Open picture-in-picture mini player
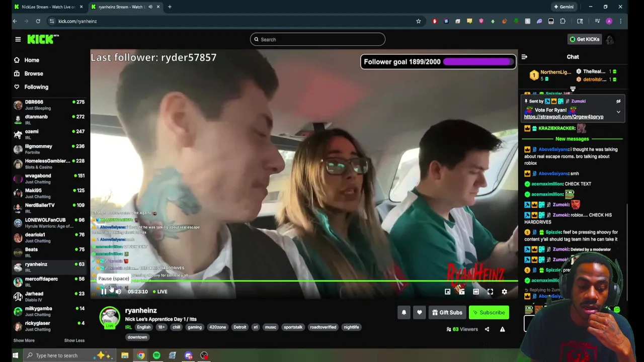The width and height of the screenshot is (644, 362). point(447,292)
